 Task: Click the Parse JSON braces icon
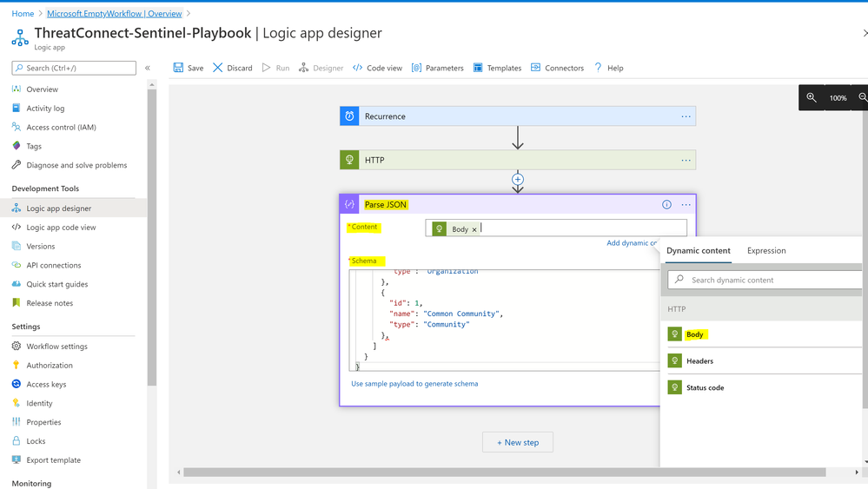click(349, 204)
